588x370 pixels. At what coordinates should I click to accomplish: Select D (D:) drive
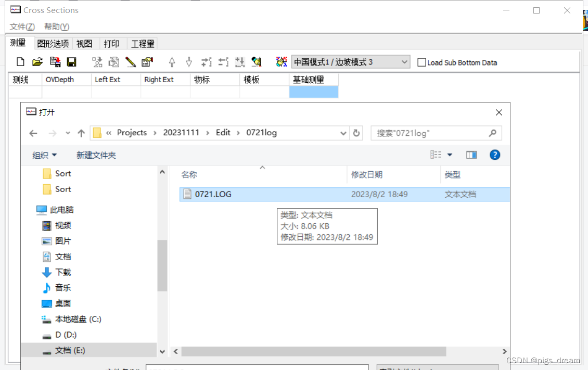[59, 335]
